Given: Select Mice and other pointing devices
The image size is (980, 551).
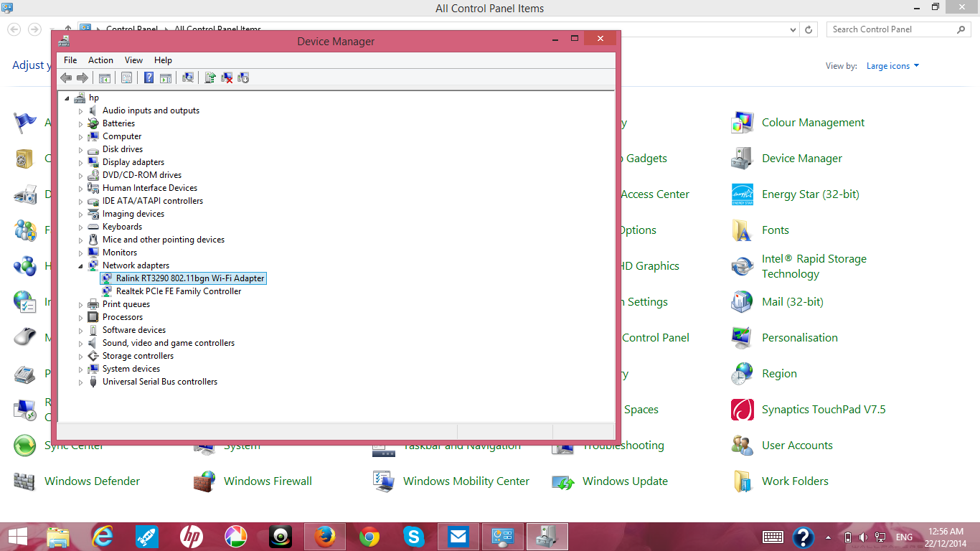Looking at the screenshot, I should (x=164, y=240).
